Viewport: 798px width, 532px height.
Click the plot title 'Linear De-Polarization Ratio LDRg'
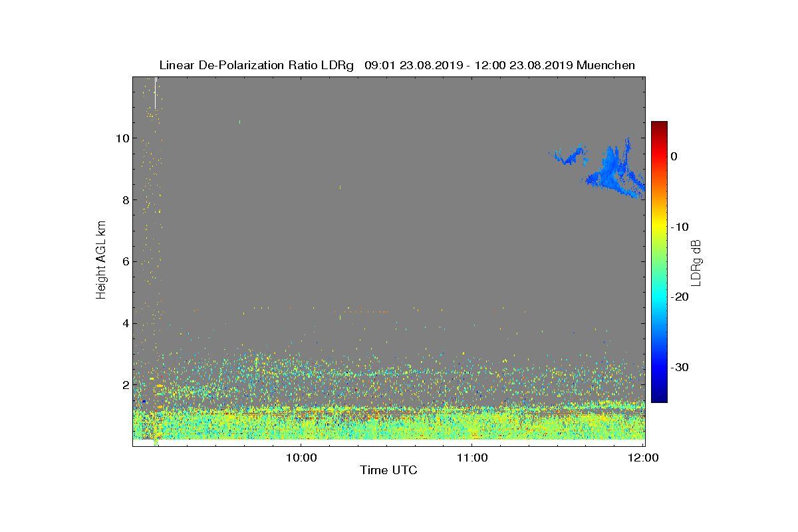258,65
